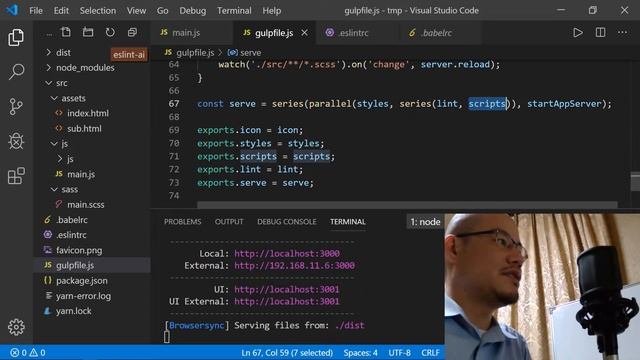Open the Explorer view in activity bar
640x360 pixels.
coord(16,38)
